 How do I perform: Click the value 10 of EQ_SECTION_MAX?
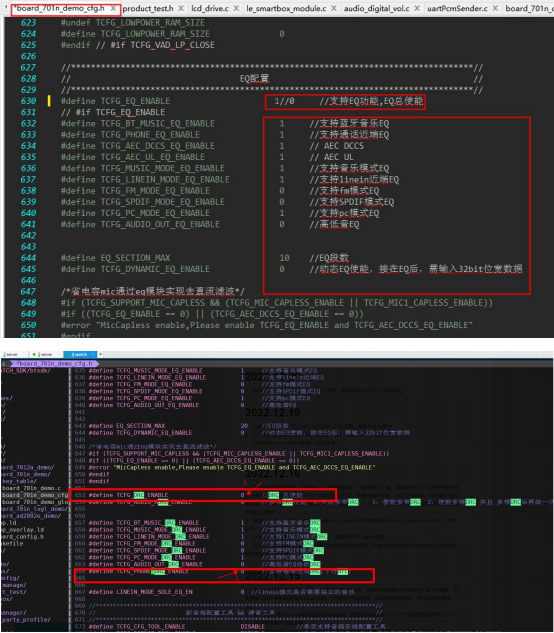pos(284,258)
